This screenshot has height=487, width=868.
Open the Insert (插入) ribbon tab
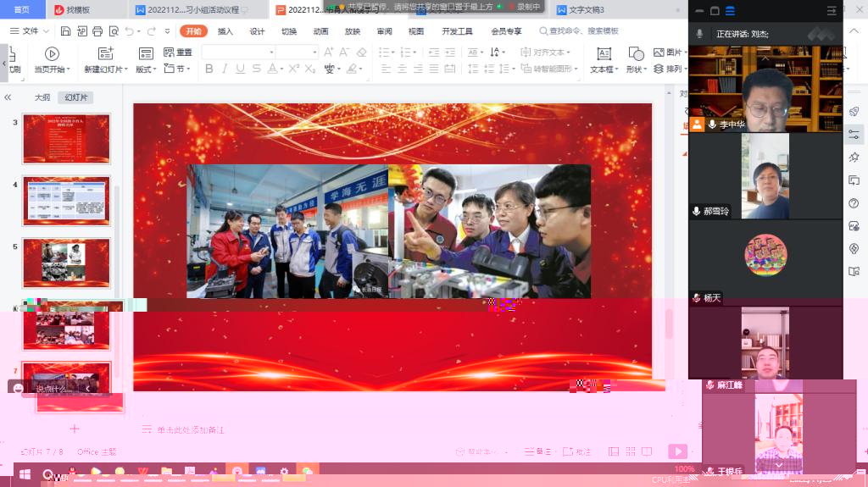pos(225,31)
